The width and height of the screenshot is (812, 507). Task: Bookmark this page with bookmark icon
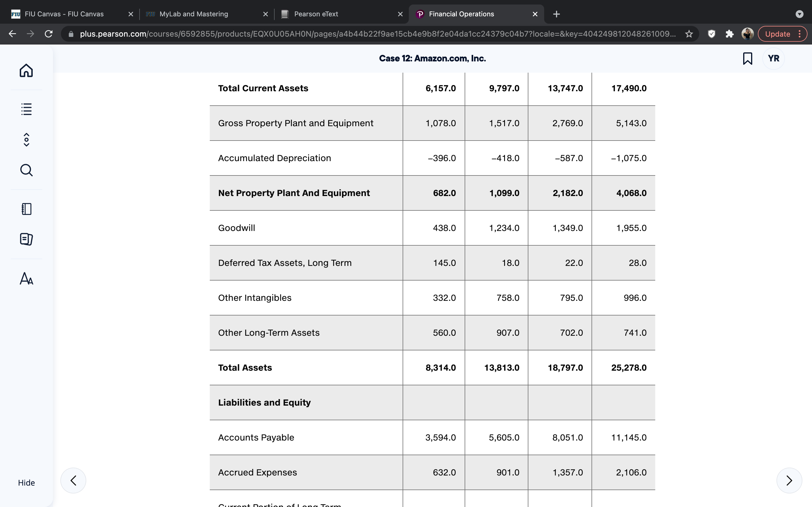coord(747,58)
